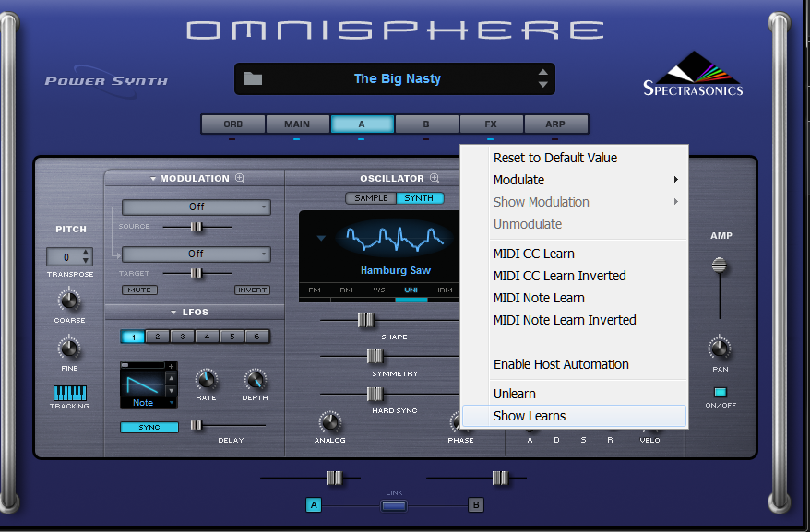Click the Coarse pitch knob

coord(68,300)
